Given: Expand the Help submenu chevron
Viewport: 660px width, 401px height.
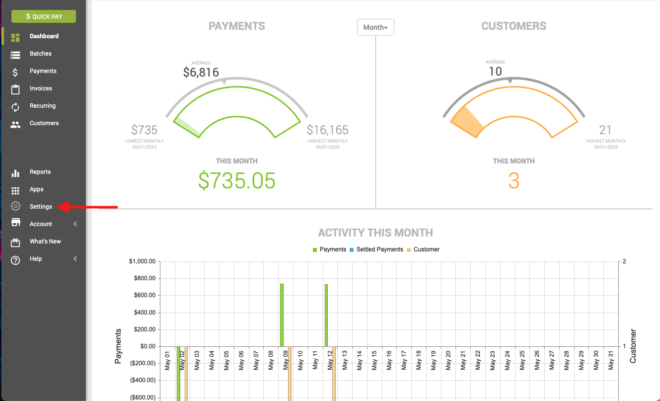Looking at the screenshot, I should pyautogui.click(x=75, y=259).
